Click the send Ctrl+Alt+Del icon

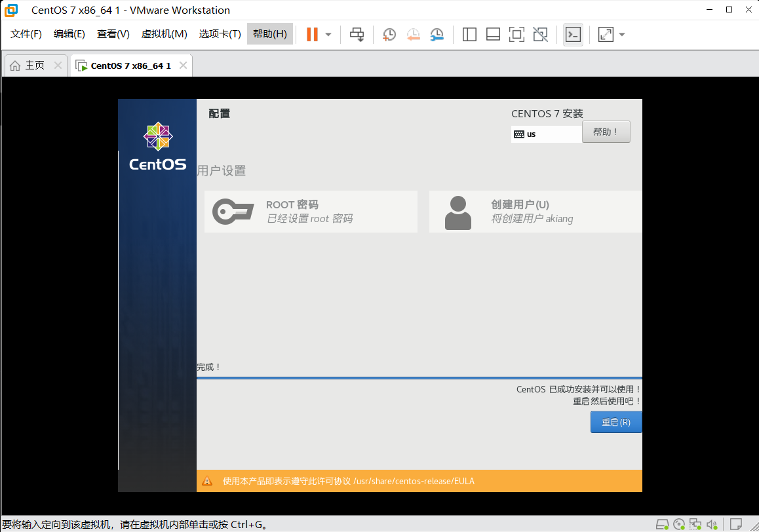(x=357, y=34)
